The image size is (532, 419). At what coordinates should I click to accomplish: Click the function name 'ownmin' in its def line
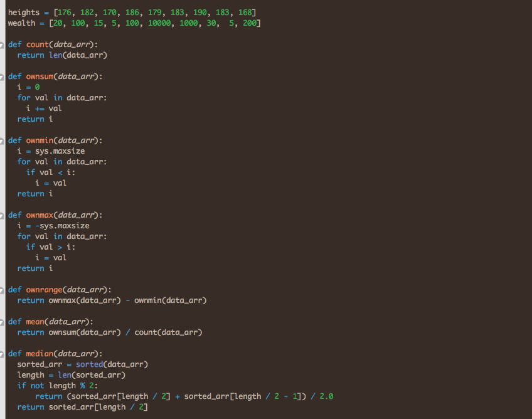pos(40,140)
